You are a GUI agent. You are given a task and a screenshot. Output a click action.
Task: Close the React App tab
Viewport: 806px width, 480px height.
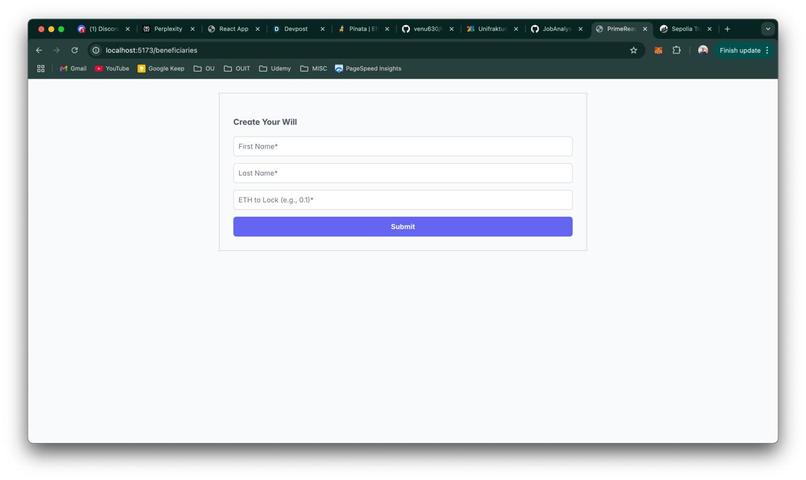(258, 29)
